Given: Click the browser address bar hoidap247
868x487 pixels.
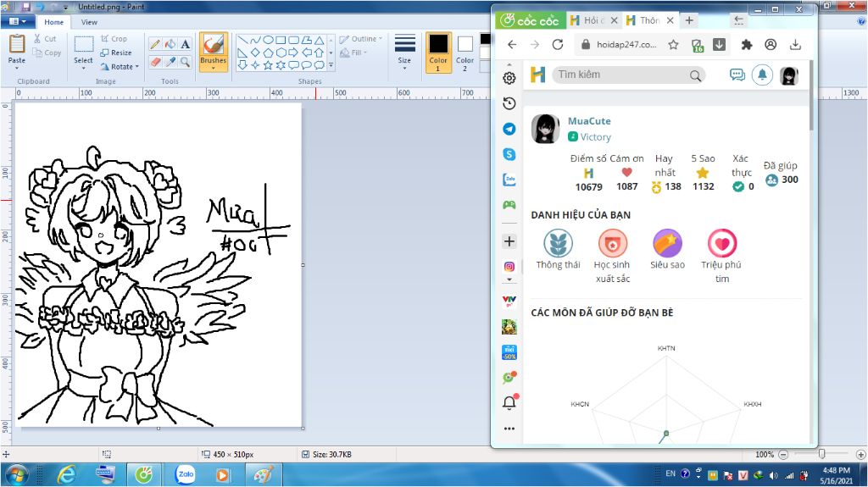Looking at the screenshot, I should 626,45.
